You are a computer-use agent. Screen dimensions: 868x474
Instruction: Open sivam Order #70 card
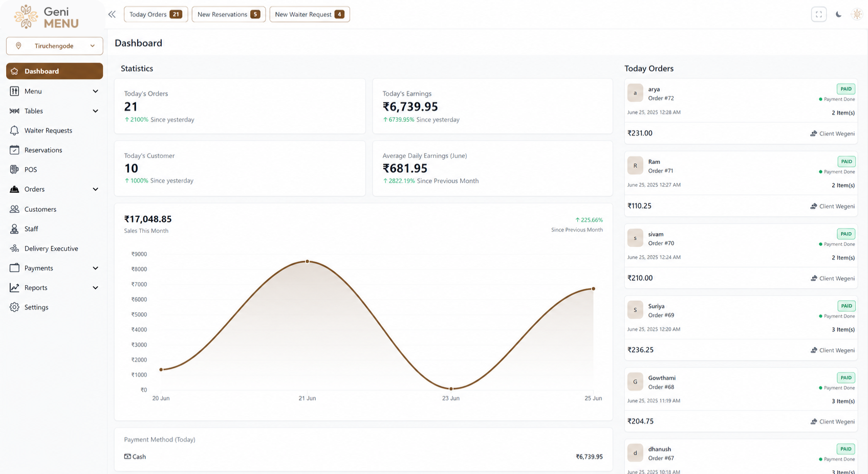[741, 256]
